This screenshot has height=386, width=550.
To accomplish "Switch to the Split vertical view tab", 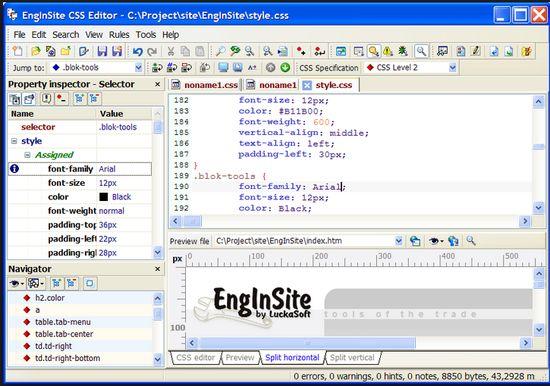I will coord(352,358).
